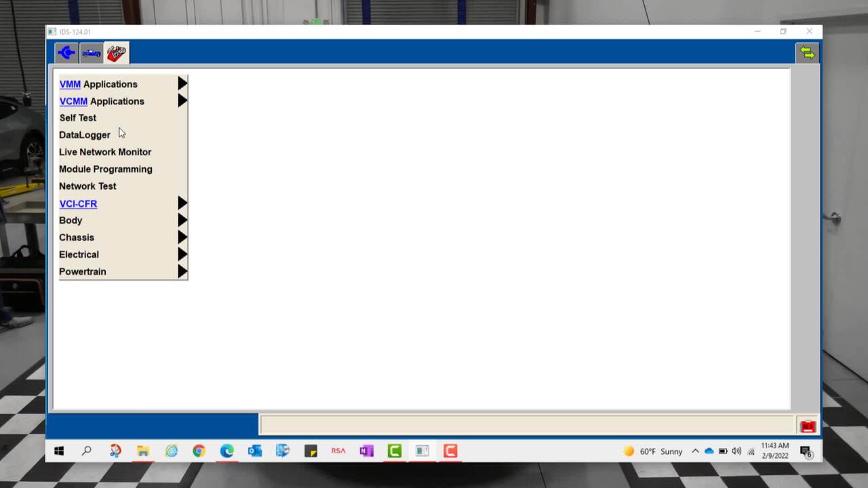Select Chassis menu item
Image resolution: width=868 pixels, height=488 pixels.
(77, 237)
